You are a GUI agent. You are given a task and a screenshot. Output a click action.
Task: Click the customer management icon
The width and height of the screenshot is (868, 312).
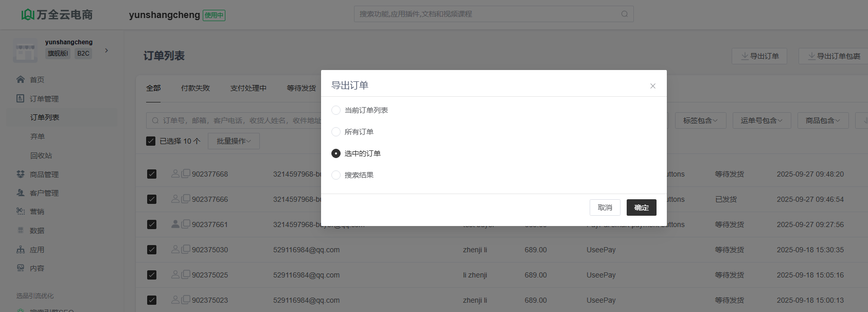(21, 193)
